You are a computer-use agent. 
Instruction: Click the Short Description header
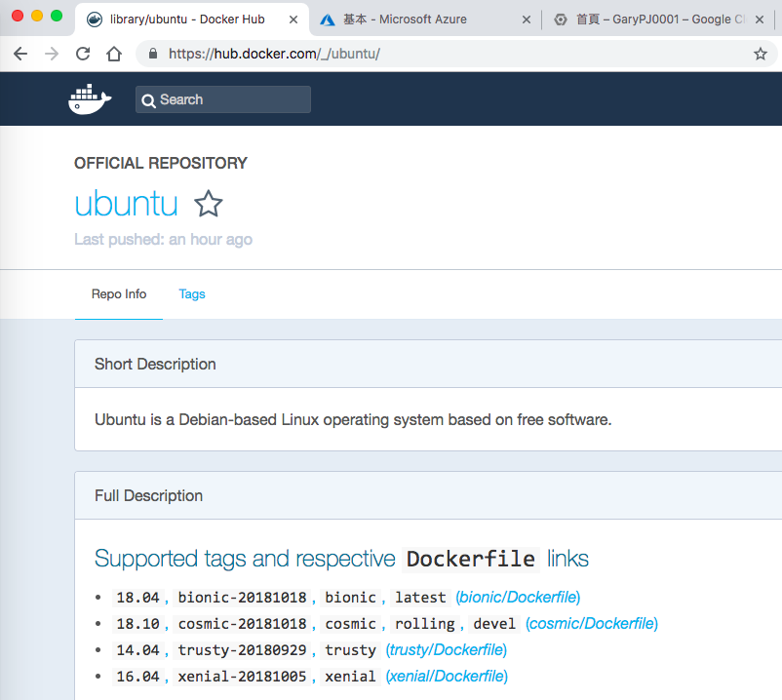pos(155,364)
